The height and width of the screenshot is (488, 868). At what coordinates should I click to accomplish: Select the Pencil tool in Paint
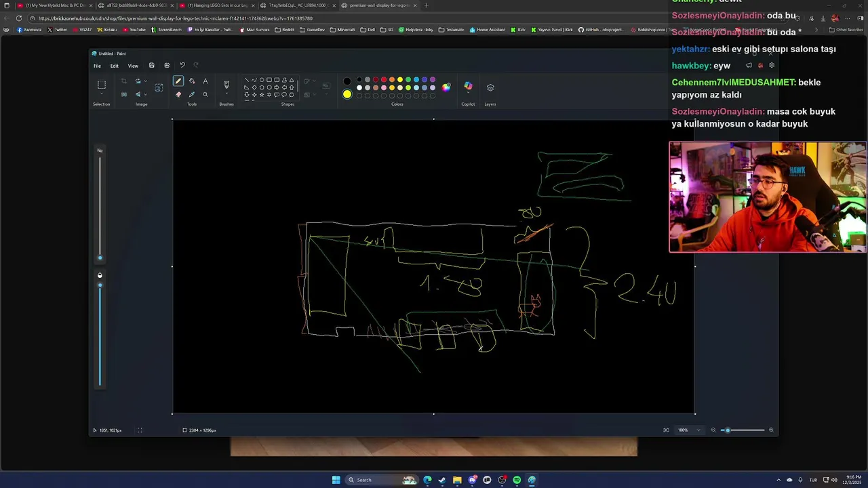(178, 81)
